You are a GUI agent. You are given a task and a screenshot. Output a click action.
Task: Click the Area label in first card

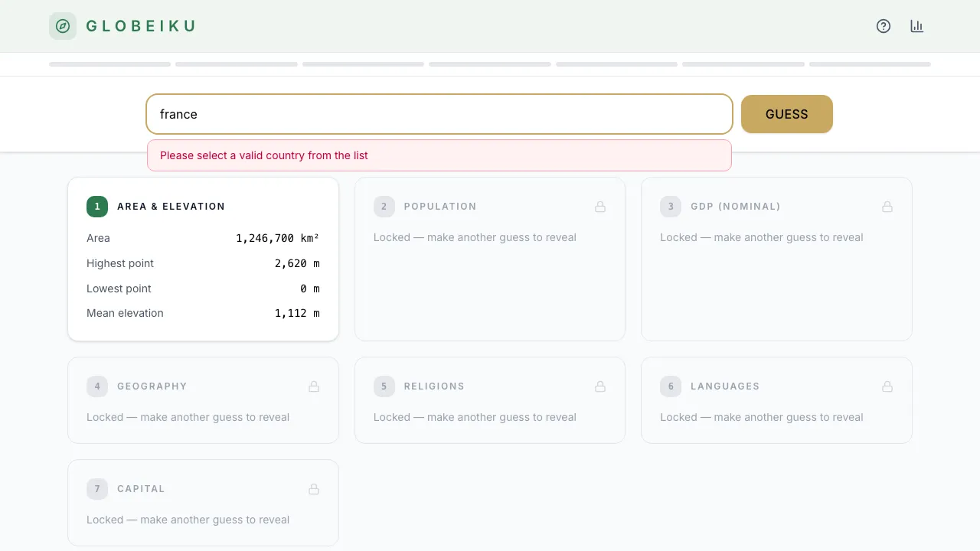point(98,238)
